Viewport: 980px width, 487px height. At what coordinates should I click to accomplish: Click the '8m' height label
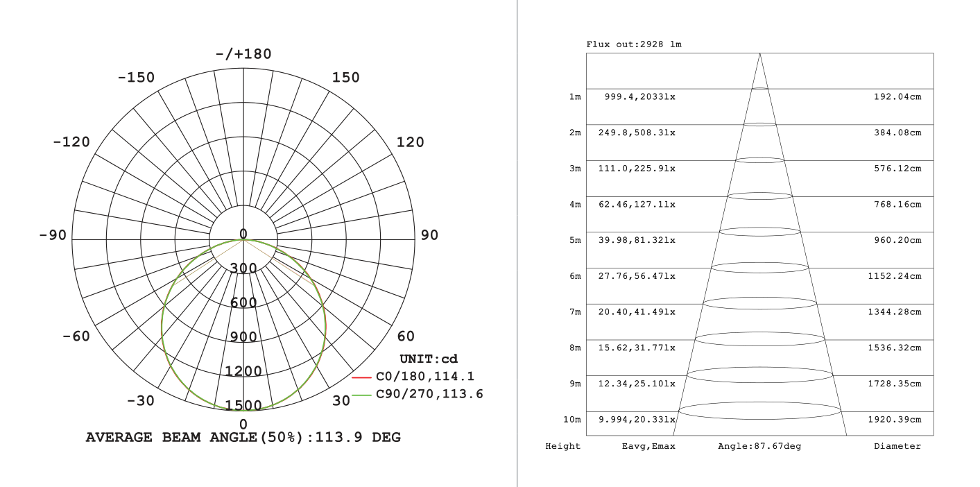click(x=575, y=348)
